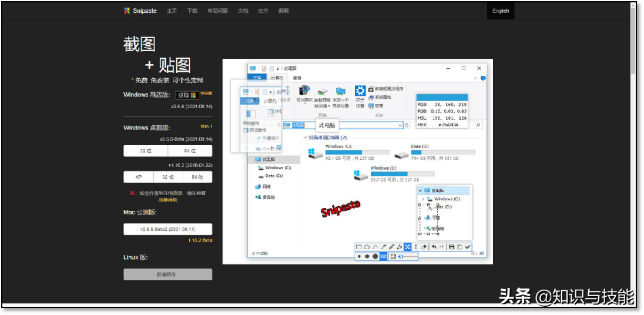This screenshot has height=315, width=644.
Task: Click the save icon in Snipaste toolbar
Action: click(451, 247)
